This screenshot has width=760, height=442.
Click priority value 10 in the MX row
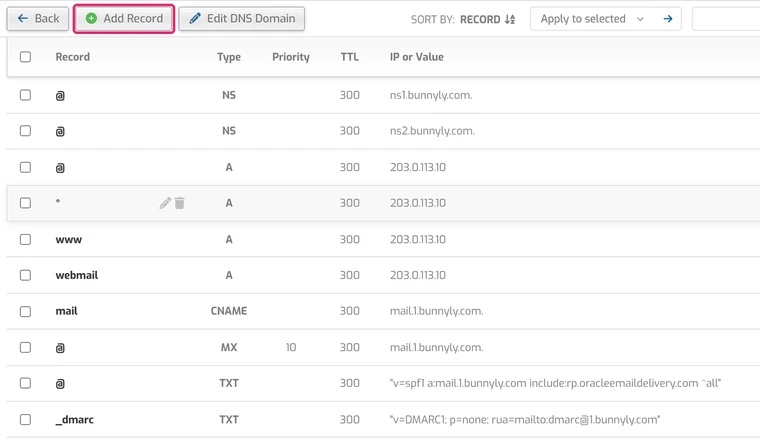click(291, 347)
